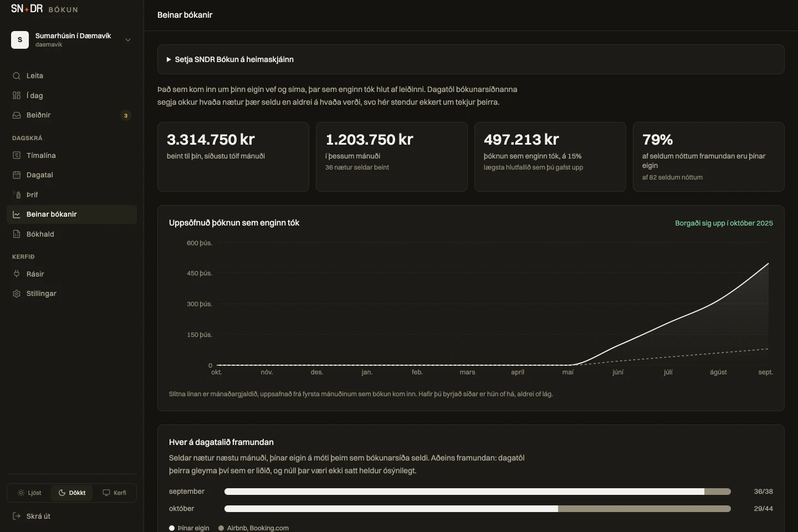Image resolution: width=798 pixels, height=532 pixels.
Task: Click the SNDR Bókun logo
Action: tap(44, 9)
